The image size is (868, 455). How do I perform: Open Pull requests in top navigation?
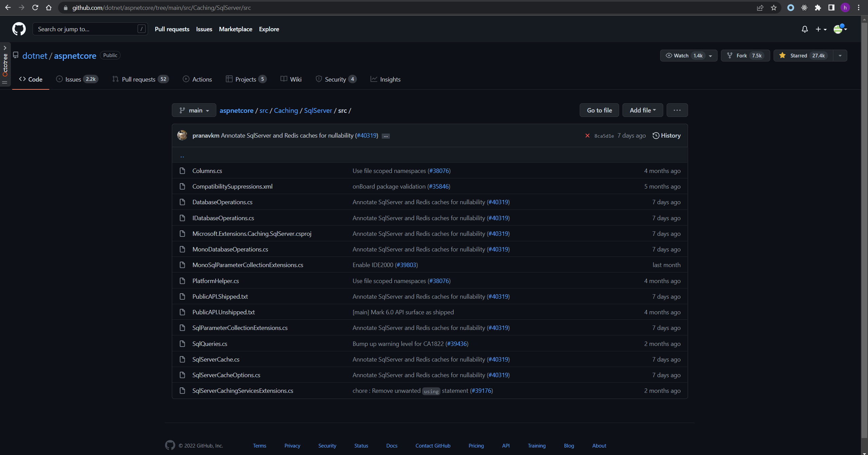point(172,29)
